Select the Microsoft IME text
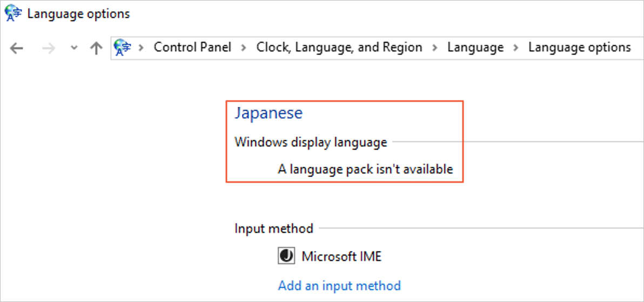This screenshot has height=302, width=644. [341, 257]
